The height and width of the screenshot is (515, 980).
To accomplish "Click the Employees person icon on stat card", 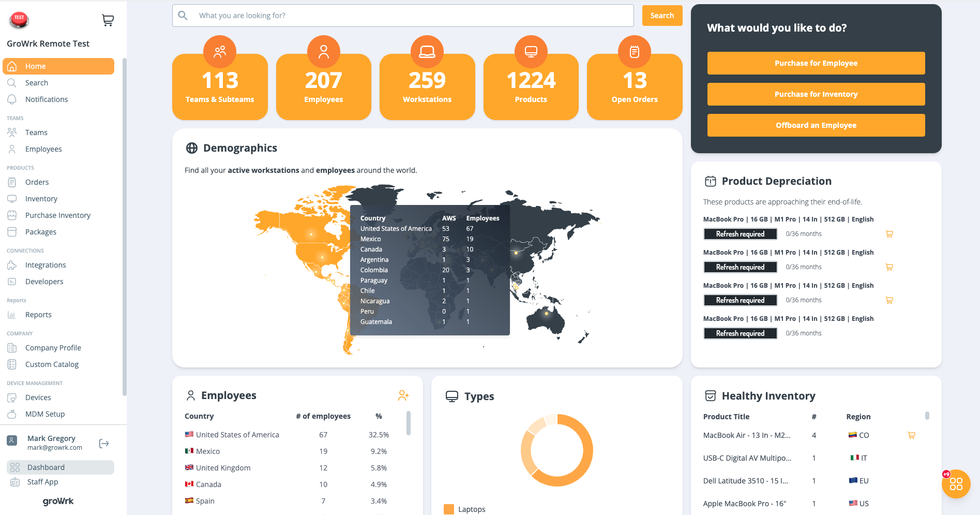I will 324,52.
